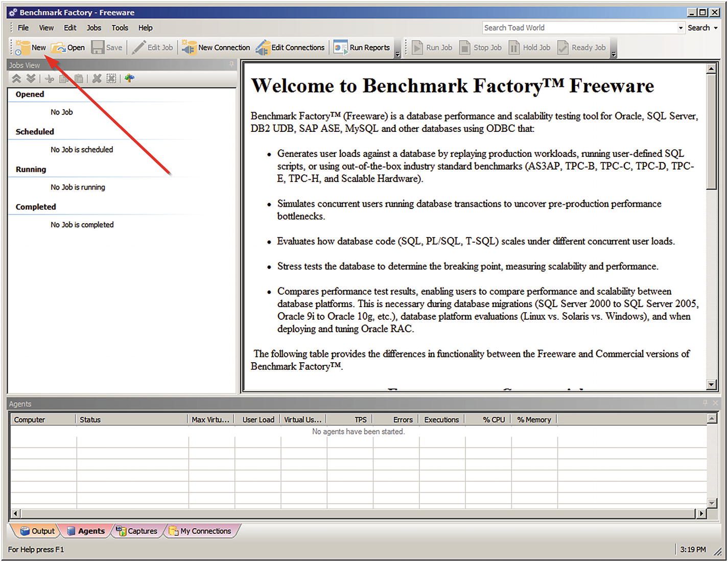Click the double down-arrow icon in Jobs View
Screen dimensions: 728x562
pos(31,78)
